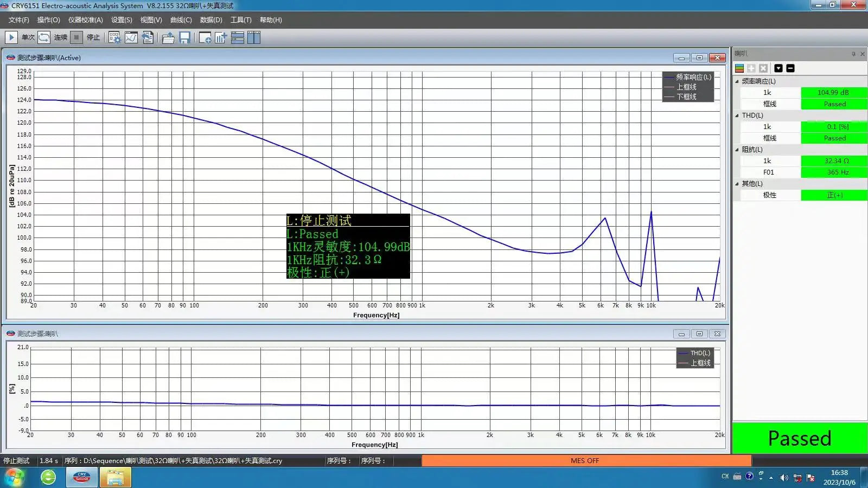
Task: Click the CRY Sound app in taskbar
Action: 82,477
